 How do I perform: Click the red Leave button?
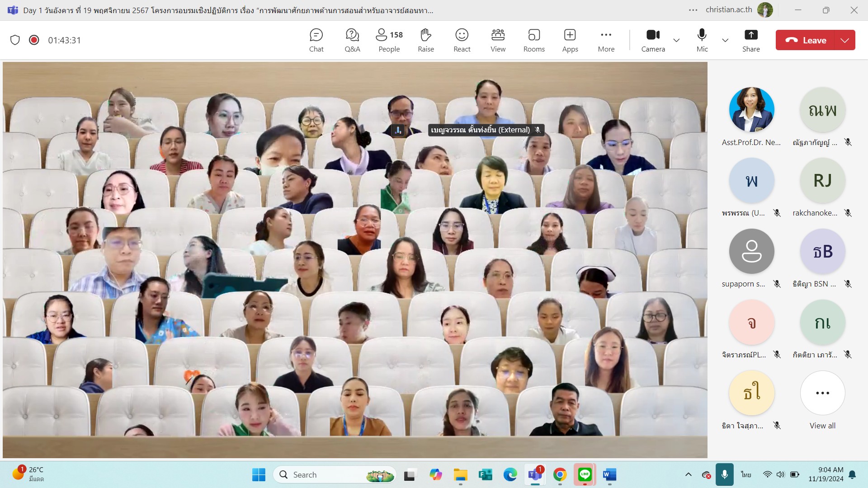pos(806,40)
